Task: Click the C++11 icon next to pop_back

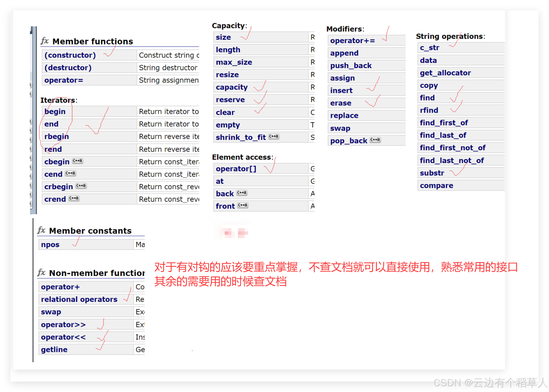Action: click(375, 140)
